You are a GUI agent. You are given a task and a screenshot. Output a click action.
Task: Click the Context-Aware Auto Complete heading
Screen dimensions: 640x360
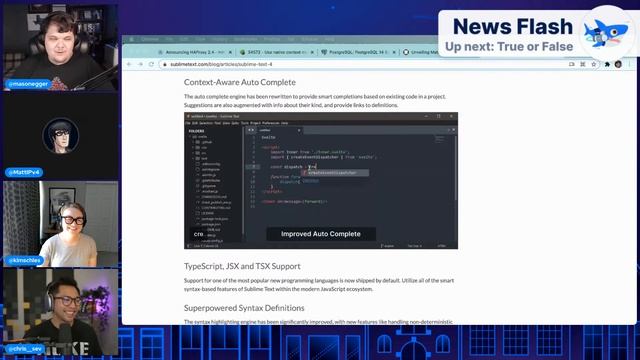click(240, 82)
